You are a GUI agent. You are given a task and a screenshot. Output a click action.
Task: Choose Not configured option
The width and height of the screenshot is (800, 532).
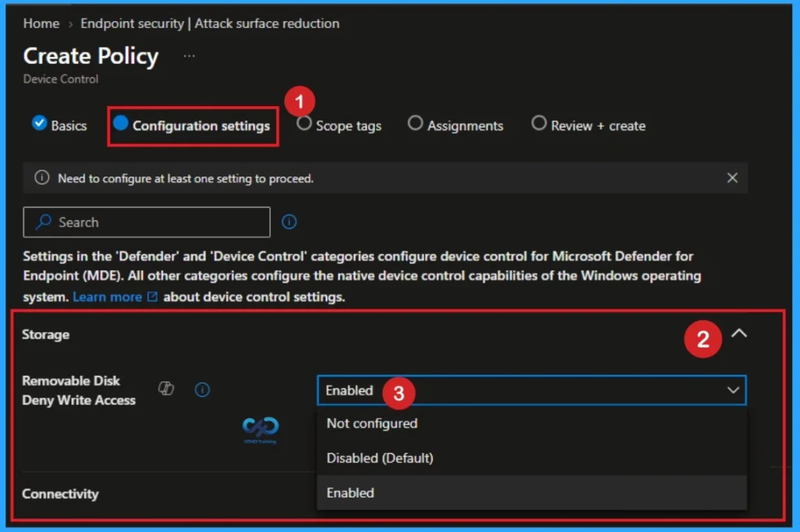point(531,423)
